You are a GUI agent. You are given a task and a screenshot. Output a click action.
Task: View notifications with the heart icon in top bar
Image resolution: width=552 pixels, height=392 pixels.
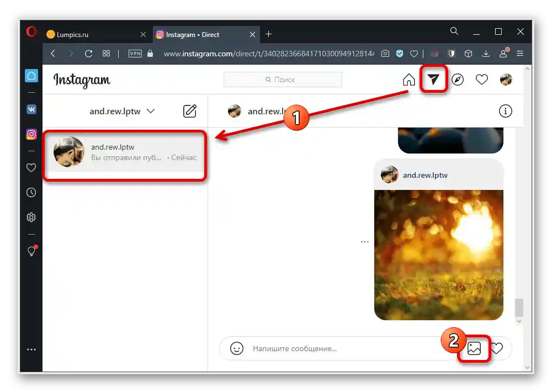click(x=481, y=79)
